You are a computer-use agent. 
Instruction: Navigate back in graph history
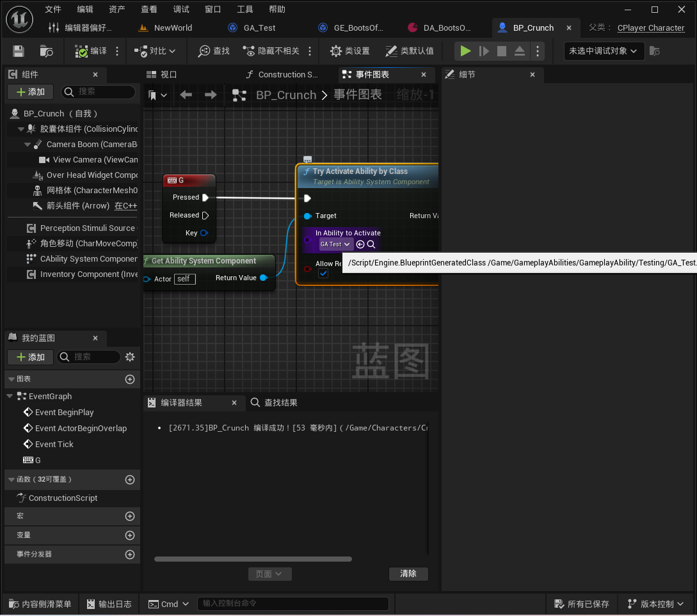tap(186, 95)
